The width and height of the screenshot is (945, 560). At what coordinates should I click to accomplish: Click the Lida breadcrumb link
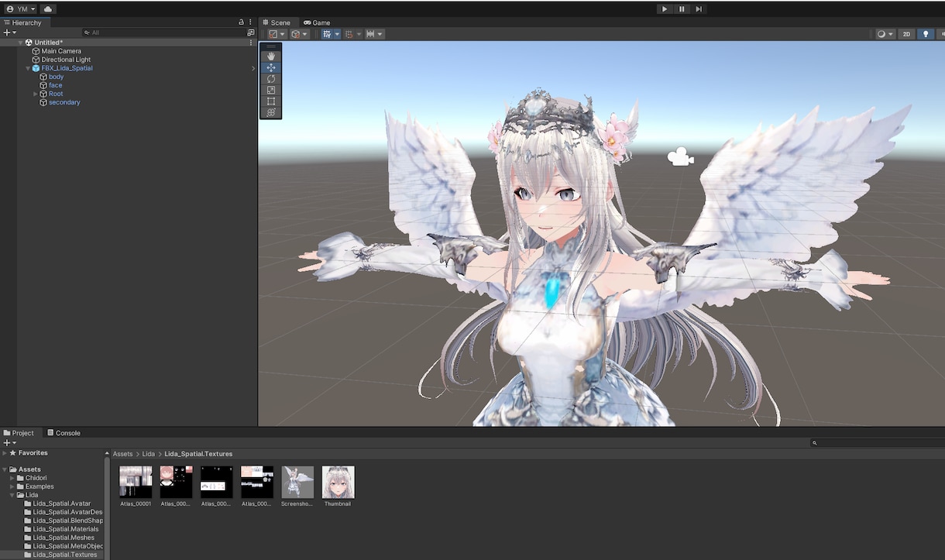[149, 454]
